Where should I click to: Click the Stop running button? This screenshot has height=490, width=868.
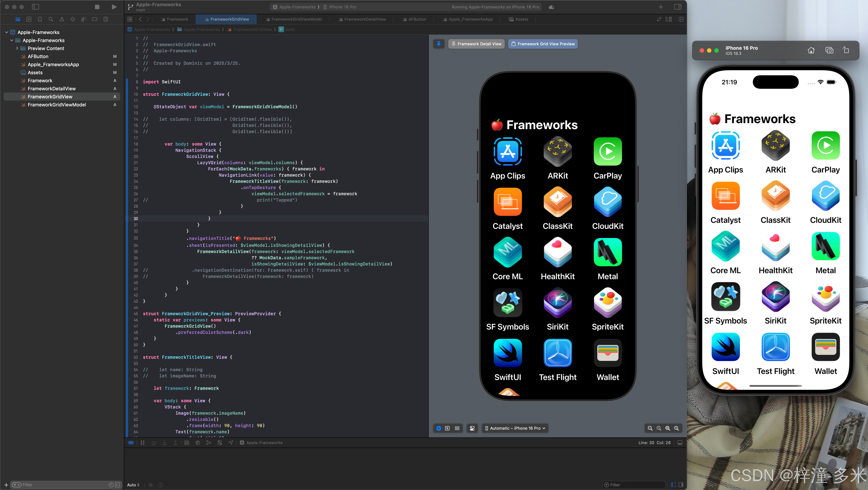97,7
